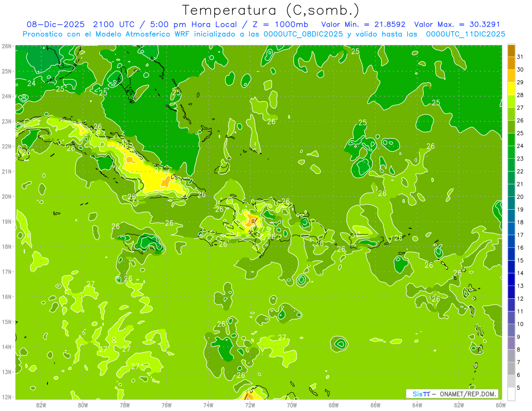Click the '72W' longitude axis label
The image size is (532, 411).
250,405
